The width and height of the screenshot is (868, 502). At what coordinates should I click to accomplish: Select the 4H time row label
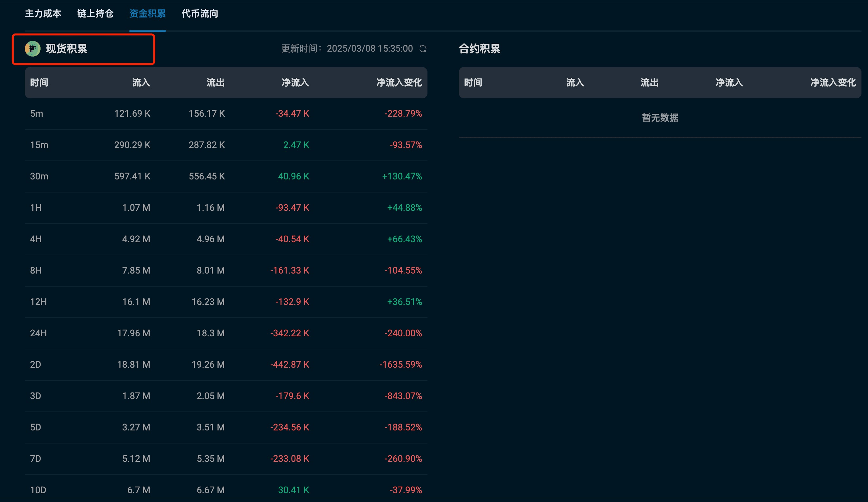(36, 239)
